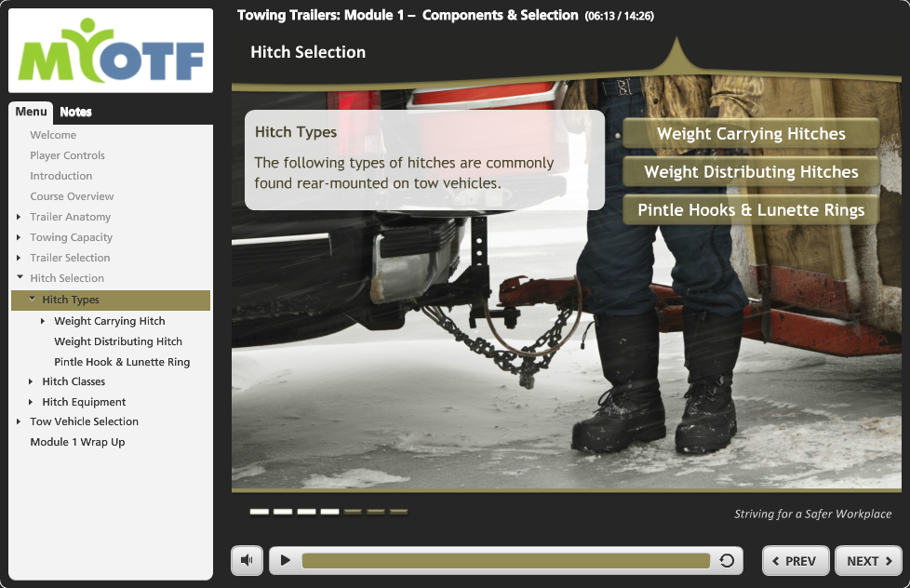Viewport: 910px width, 588px height.
Task: Click the Hitch Selection slide title
Action: [308, 52]
